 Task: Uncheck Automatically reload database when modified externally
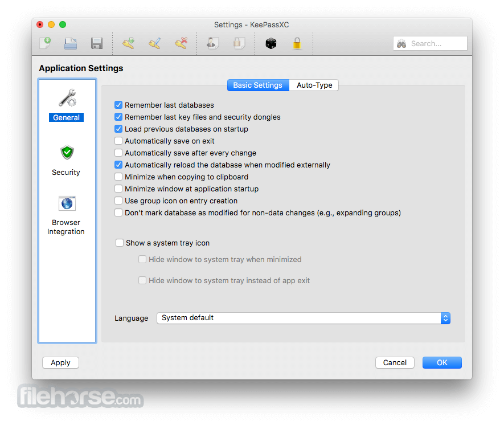[x=118, y=165]
